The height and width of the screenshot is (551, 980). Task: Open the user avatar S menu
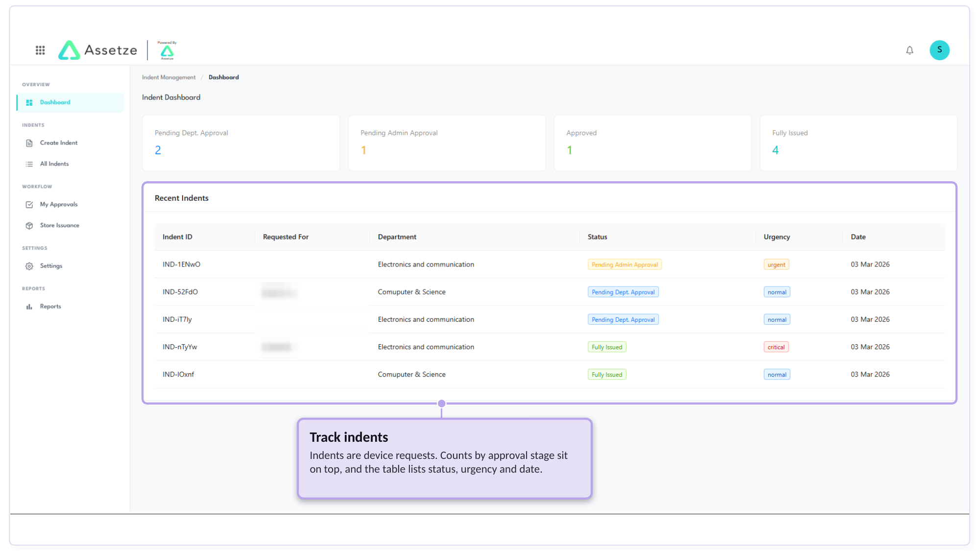pos(939,50)
